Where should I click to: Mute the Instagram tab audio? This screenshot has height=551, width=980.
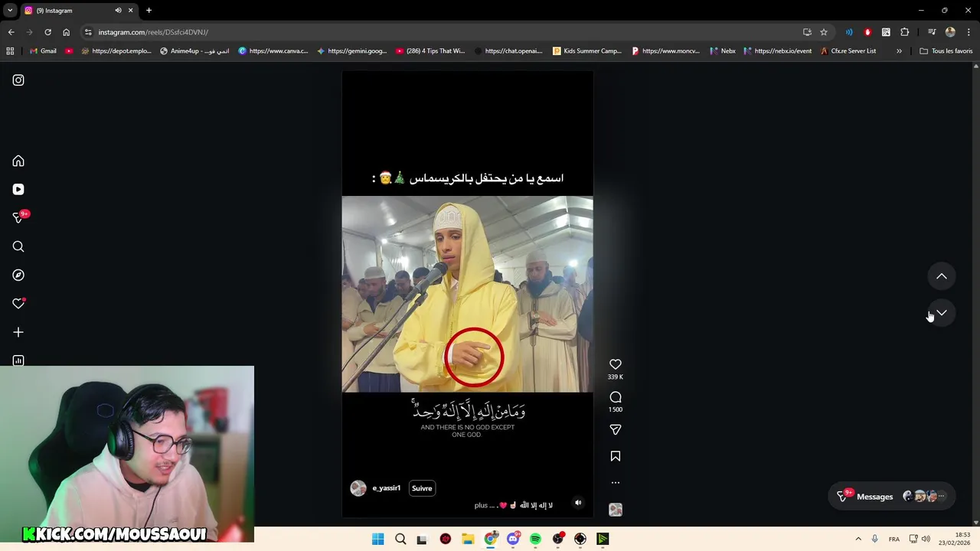click(x=118, y=10)
